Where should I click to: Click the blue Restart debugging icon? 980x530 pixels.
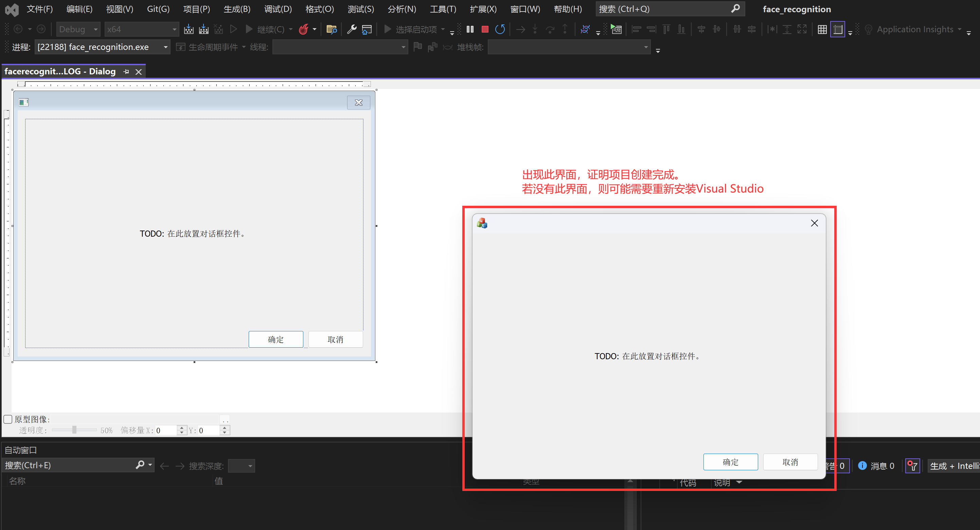[500, 29]
